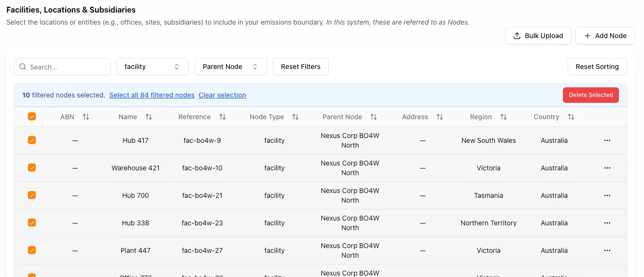
Task: Click Reset Sorting
Action: coord(597,67)
